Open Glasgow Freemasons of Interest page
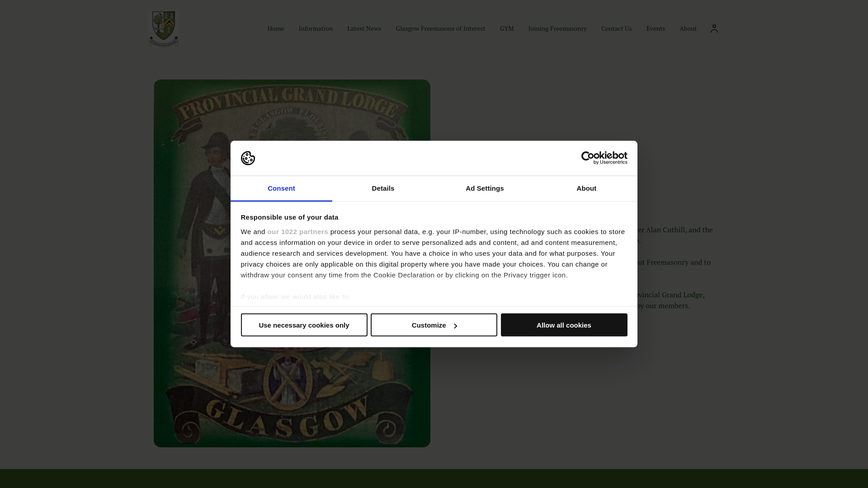The height and width of the screenshot is (488, 868). pos(440,28)
